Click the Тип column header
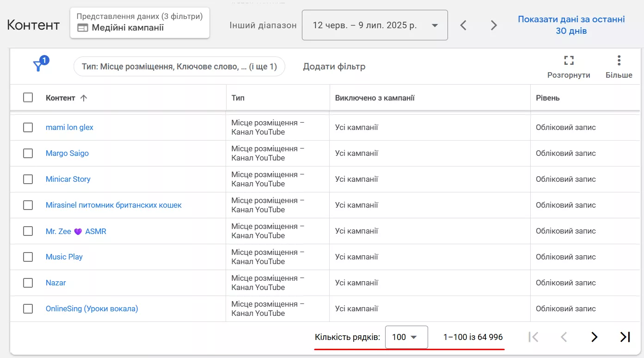 (x=238, y=98)
